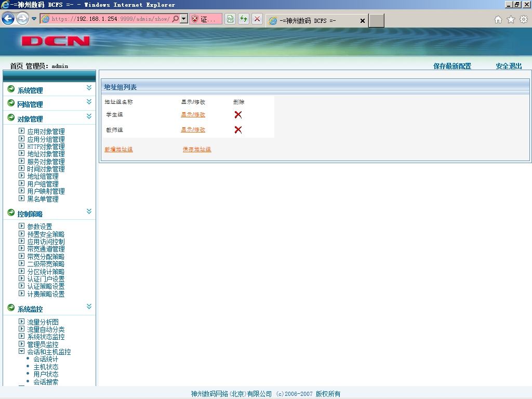The width and height of the screenshot is (532, 399).
Task: Delete 教师组 with red X icon
Action: point(238,129)
